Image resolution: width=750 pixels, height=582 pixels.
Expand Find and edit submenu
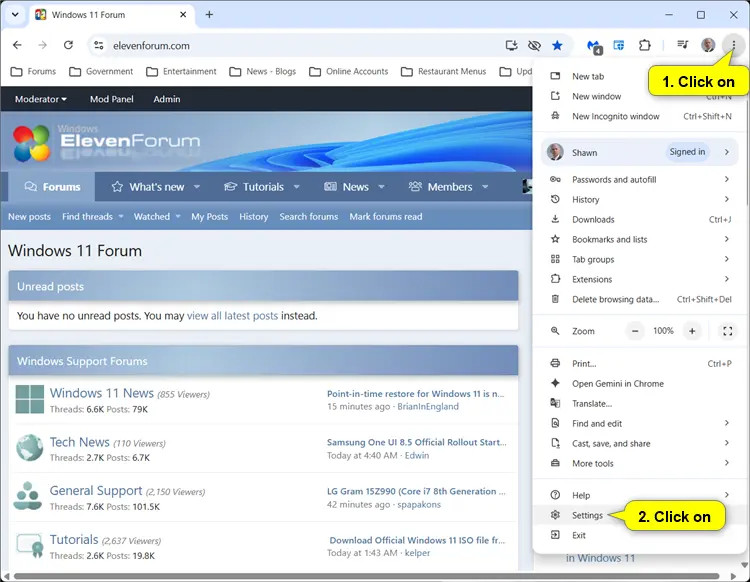641,423
